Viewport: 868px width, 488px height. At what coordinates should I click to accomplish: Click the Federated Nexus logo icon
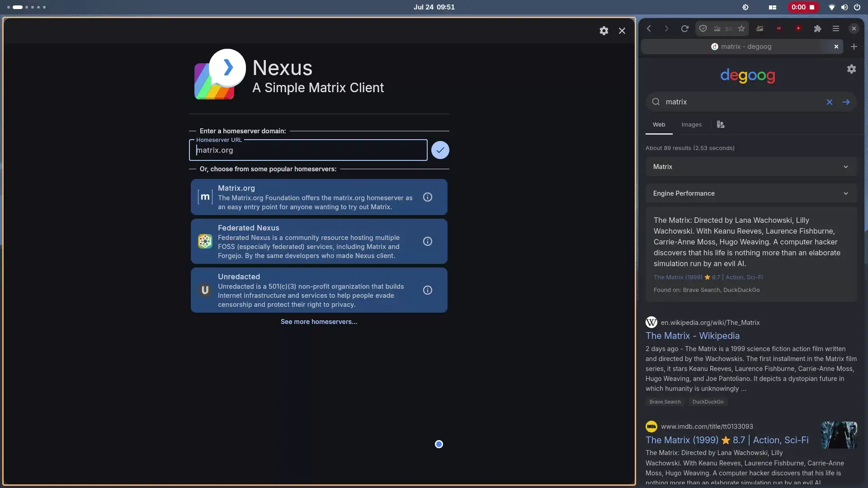click(205, 241)
